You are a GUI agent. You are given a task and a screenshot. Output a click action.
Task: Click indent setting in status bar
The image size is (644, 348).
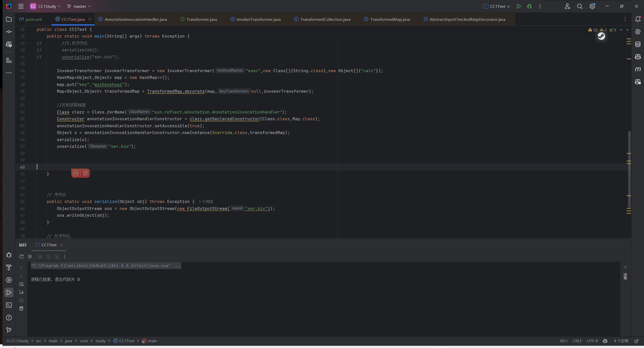click(x=621, y=341)
